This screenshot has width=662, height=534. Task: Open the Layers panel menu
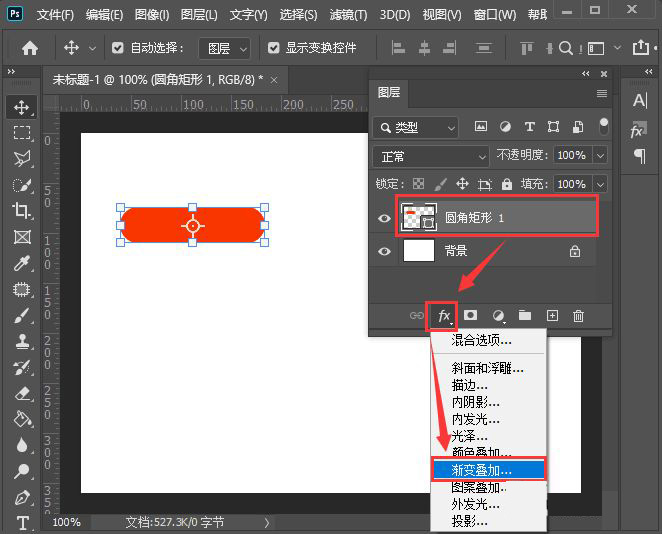[602, 93]
